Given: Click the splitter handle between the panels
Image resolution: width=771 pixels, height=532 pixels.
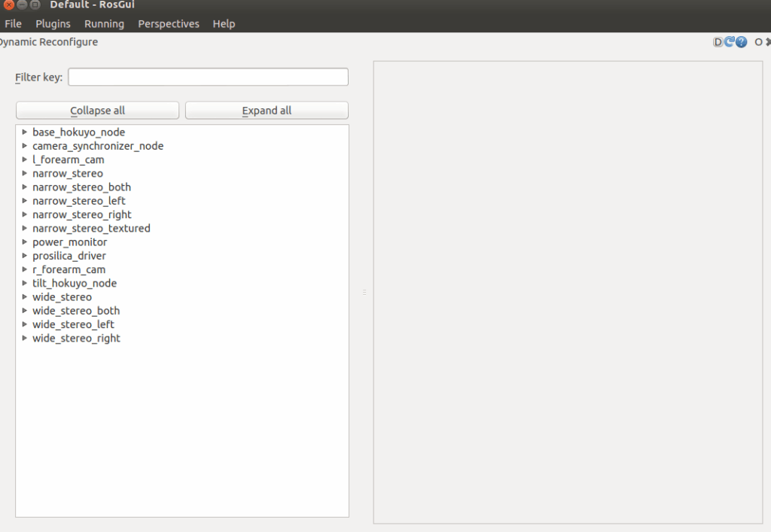Looking at the screenshot, I should pyautogui.click(x=364, y=292).
